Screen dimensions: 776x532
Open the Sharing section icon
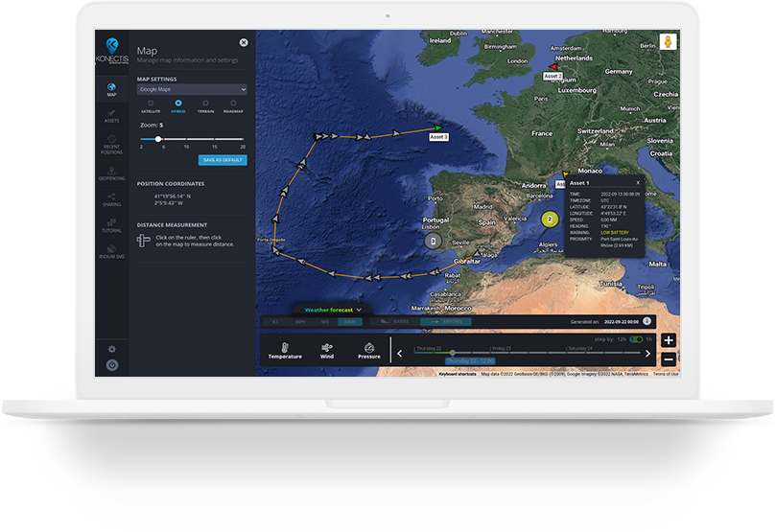click(x=111, y=199)
